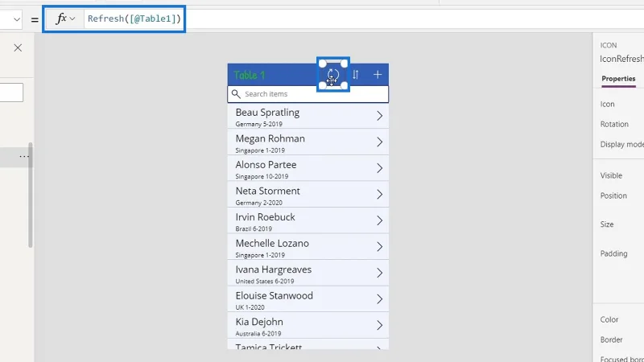Click the Visible property label
The image size is (644, 362).
[x=611, y=175]
